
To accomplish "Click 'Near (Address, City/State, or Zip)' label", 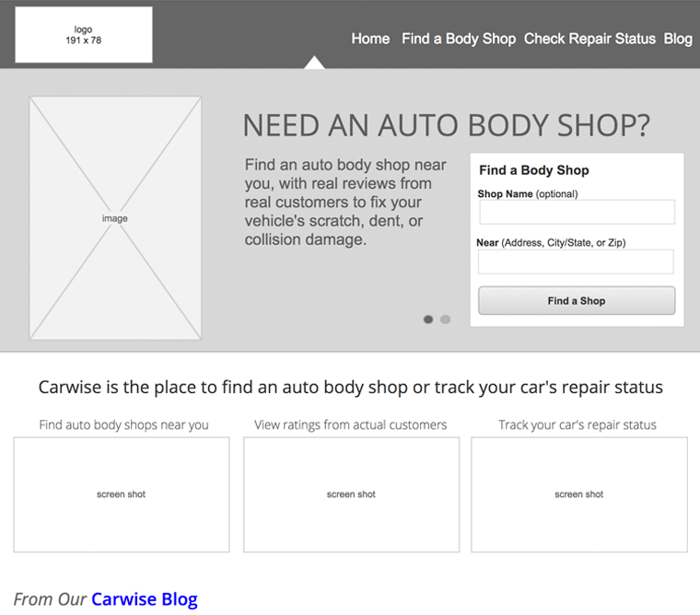I will pos(551,243).
